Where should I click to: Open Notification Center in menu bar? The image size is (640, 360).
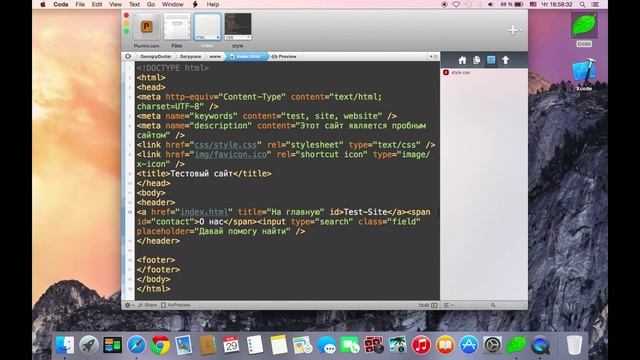(x=595, y=4)
